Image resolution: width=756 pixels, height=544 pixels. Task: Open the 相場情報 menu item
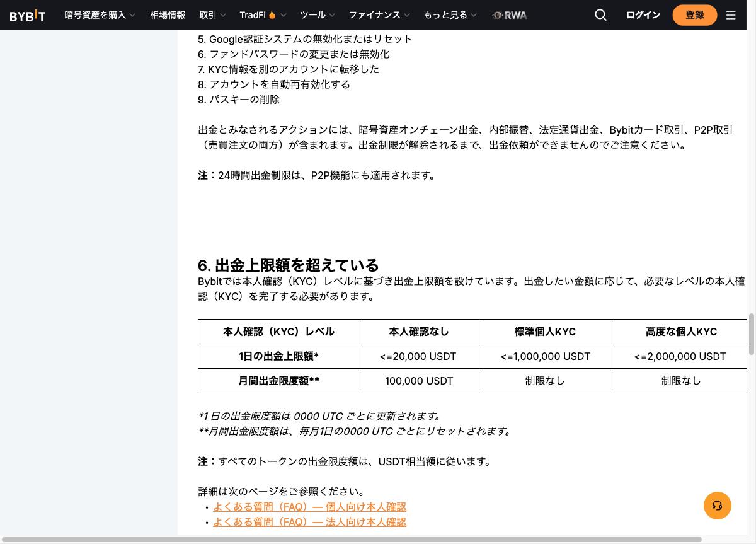click(x=168, y=15)
